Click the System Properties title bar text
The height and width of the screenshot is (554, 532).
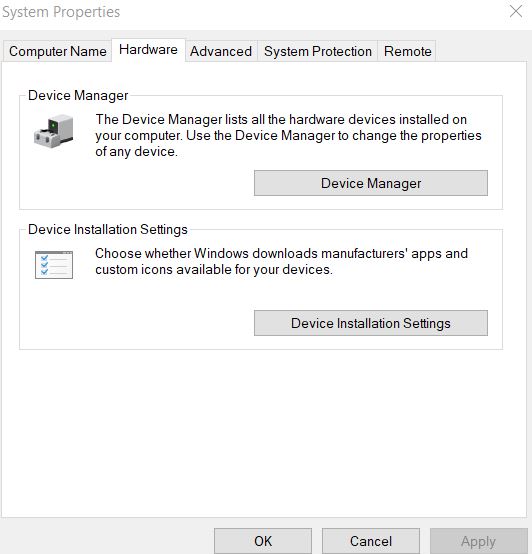click(x=61, y=12)
